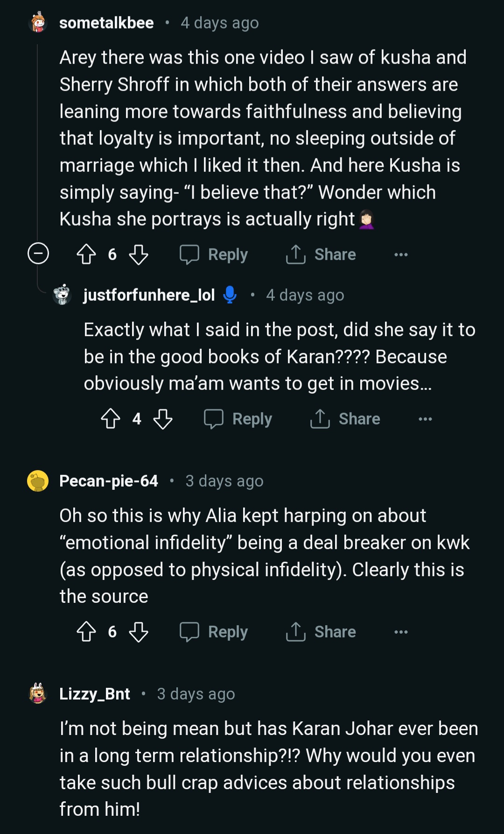Upvote Pecan-pie-64's comment
The height and width of the screenshot is (834, 504).
tap(86, 632)
